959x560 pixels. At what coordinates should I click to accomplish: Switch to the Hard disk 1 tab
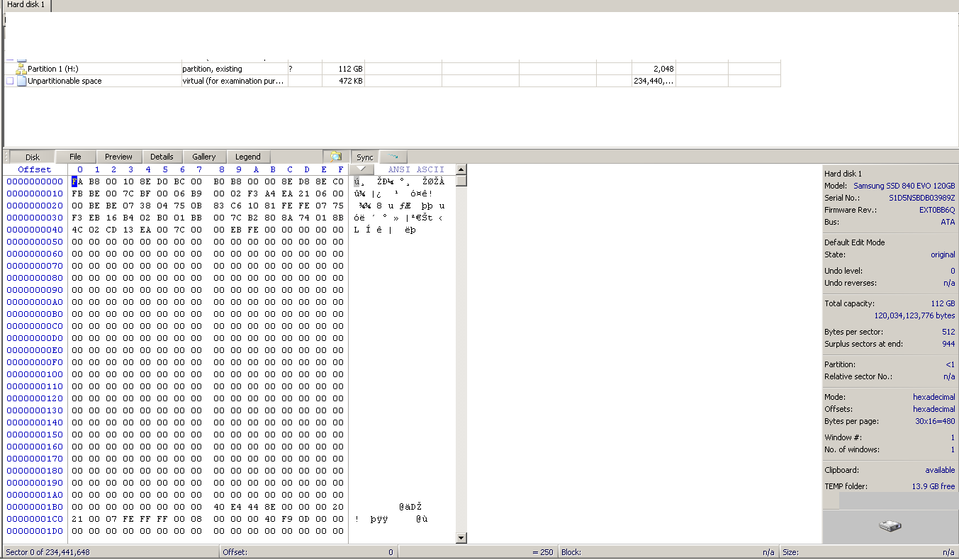pyautogui.click(x=26, y=5)
